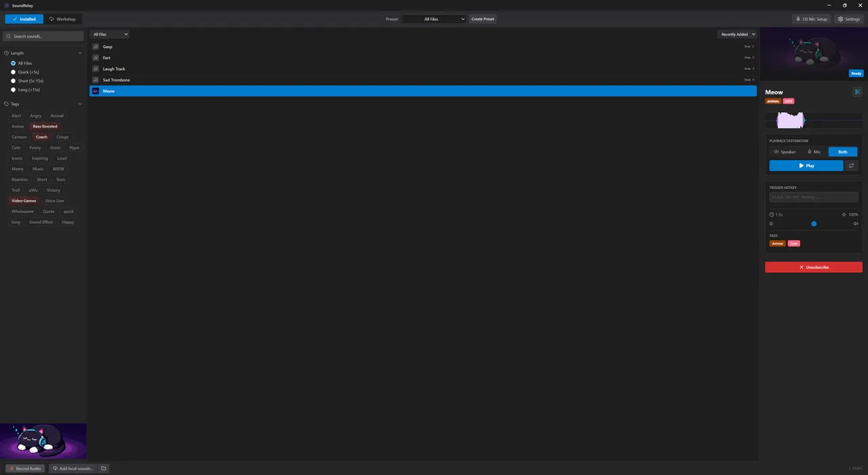Toggle the Bass Boosted tag filter
Viewport: 868px width, 475px height.
pos(45,126)
